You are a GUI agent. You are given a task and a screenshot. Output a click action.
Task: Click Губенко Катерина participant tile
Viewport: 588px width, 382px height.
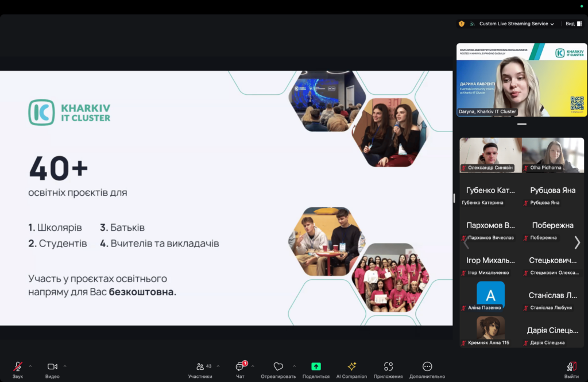click(x=490, y=190)
